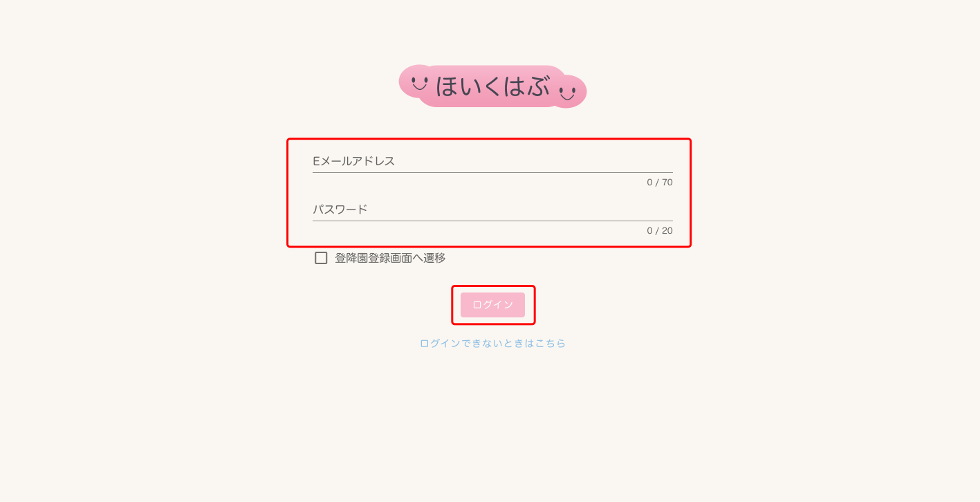Click こちら at the end of help link

551,343
